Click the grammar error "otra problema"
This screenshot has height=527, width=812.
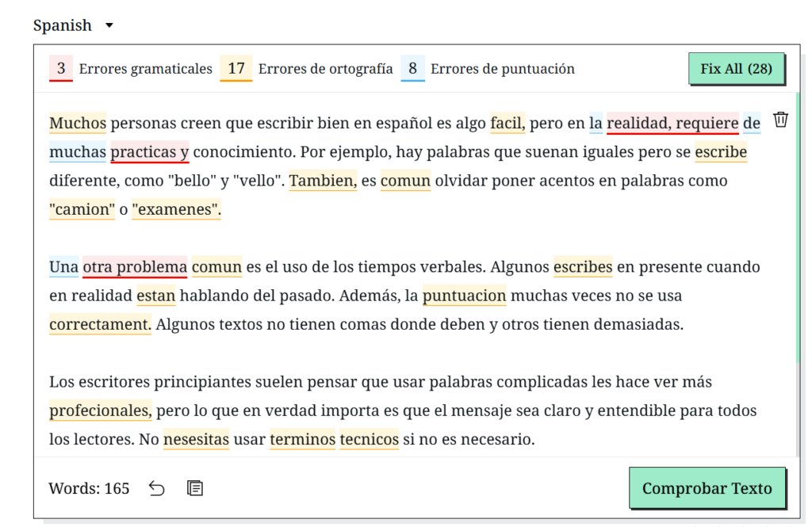click(x=135, y=267)
